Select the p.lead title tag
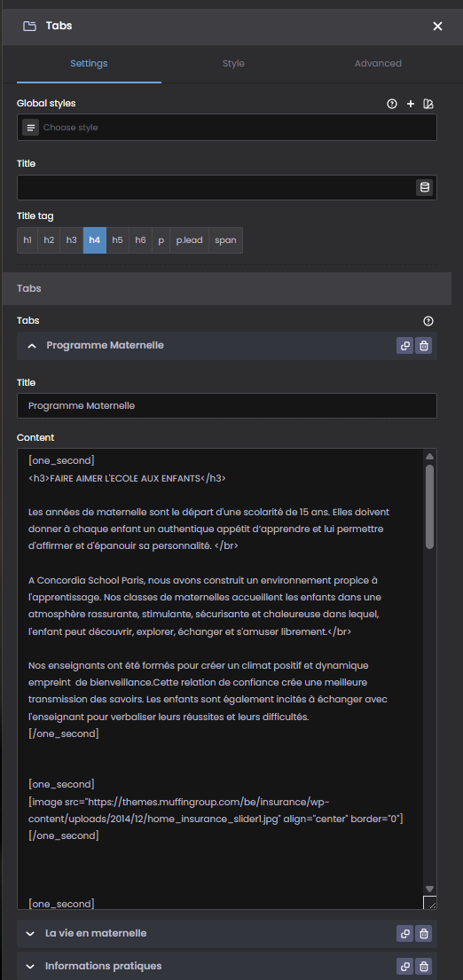Screen dimensions: 463x980 pyautogui.click(x=189, y=240)
